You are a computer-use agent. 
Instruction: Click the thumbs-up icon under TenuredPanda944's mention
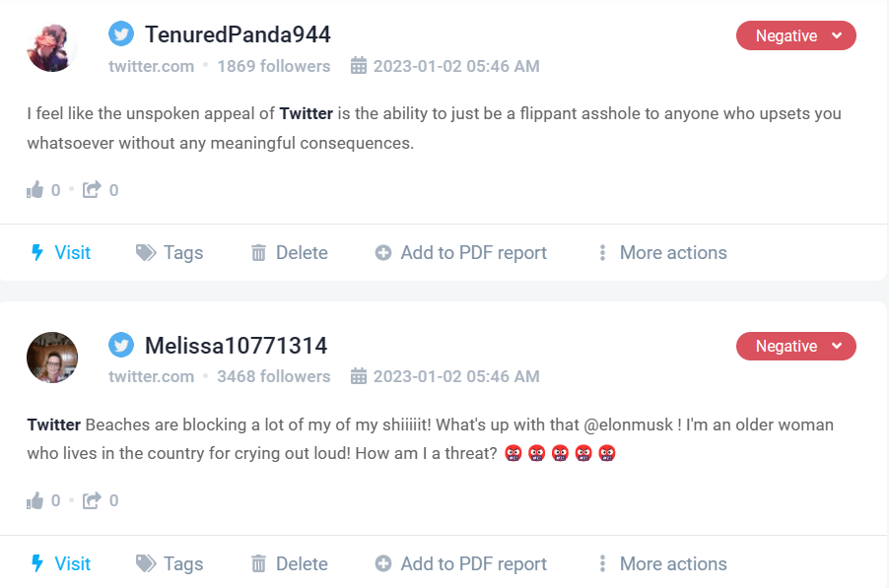click(34, 189)
